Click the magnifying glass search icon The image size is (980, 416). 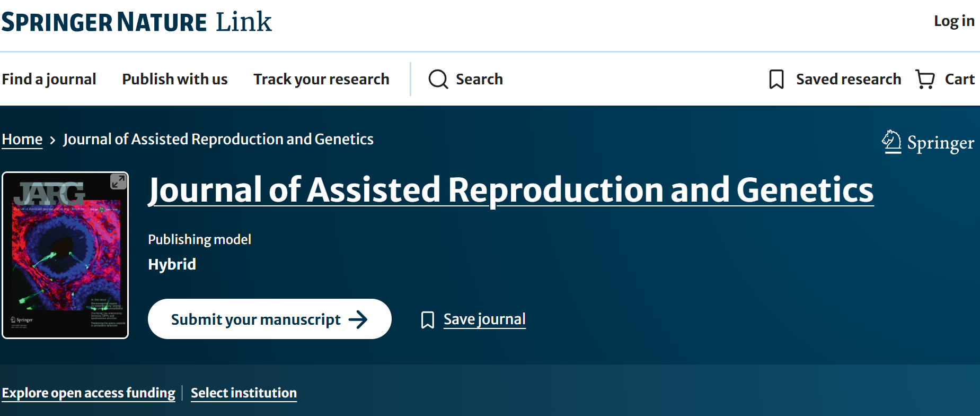(x=438, y=79)
